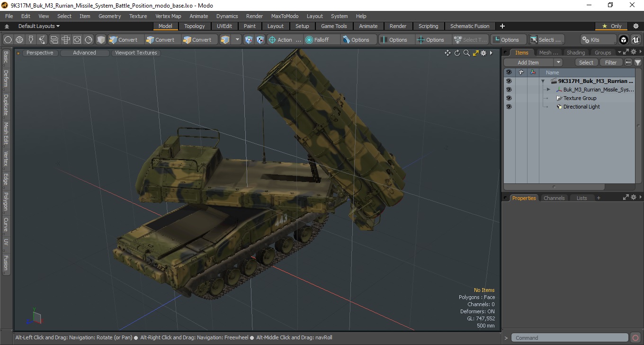
Task: Select the pie-circle tool icon
Action: (x=89, y=40)
